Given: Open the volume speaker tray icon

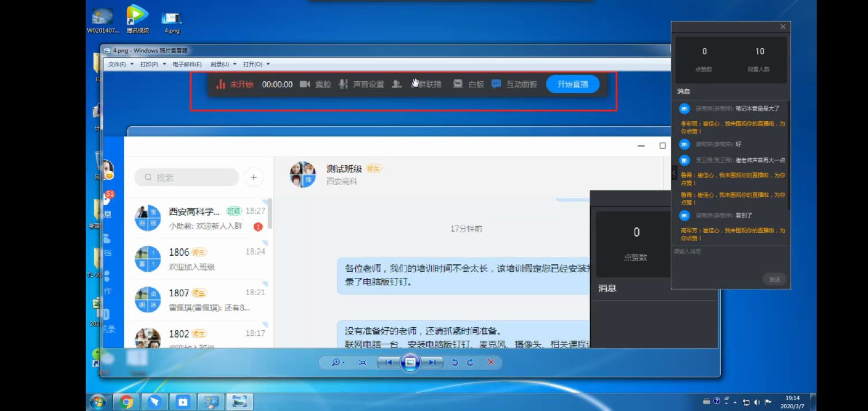Looking at the screenshot, I should tap(757, 402).
